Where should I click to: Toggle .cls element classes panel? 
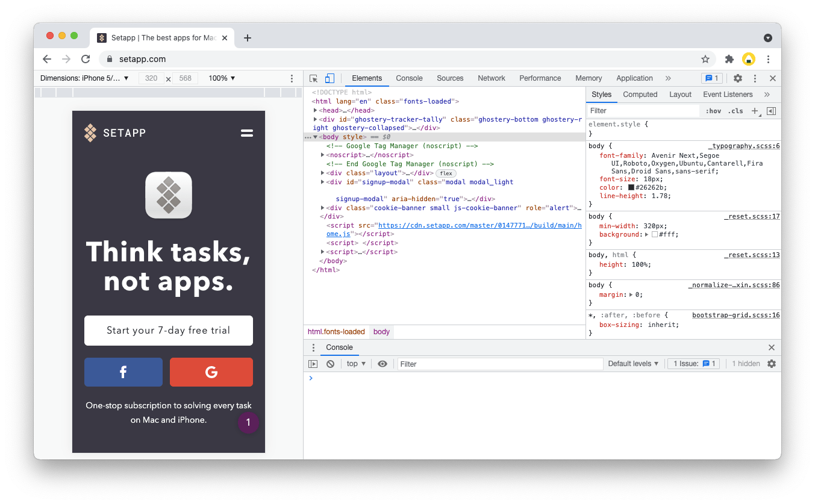(x=735, y=111)
